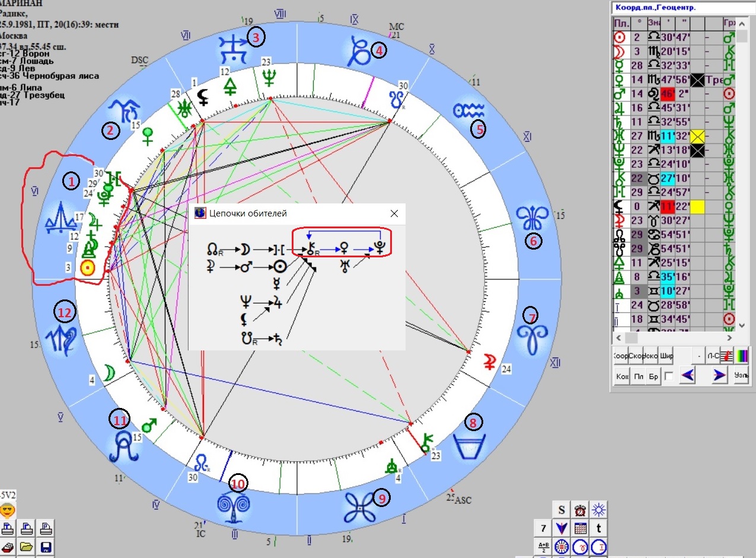Toggle the checkbox next to the Бр button
Image resolution: width=756 pixels, height=558 pixels.
[669, 376]
